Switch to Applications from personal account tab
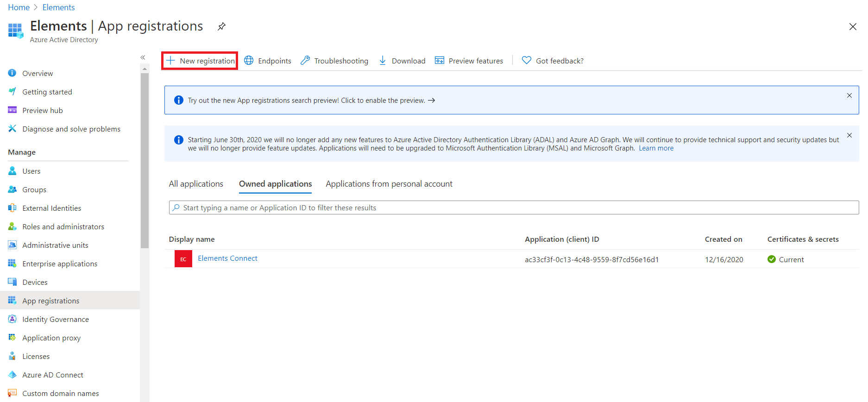 (389, 184)
